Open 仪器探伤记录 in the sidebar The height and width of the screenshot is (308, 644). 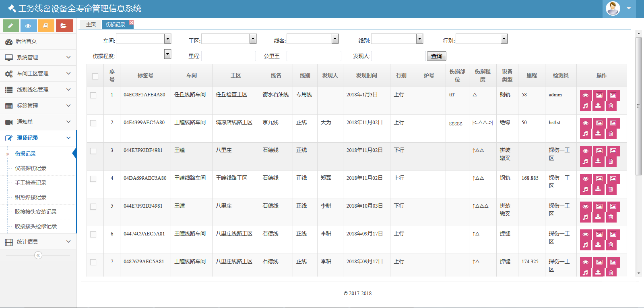(x=31, y=168)
